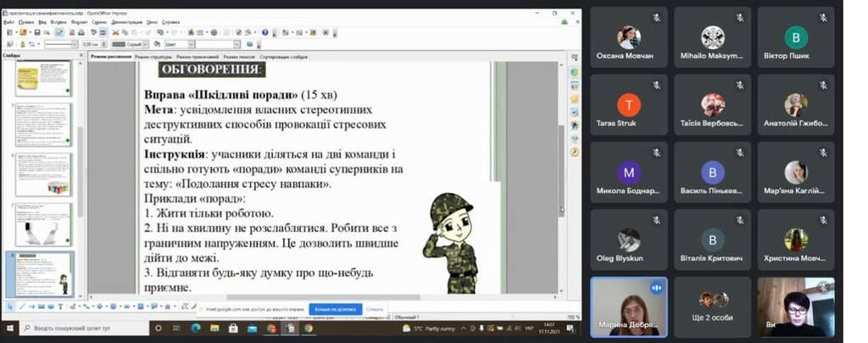This screenshot has width=868, height=343.
Task: Select the top slide thumbnail in panel
Action: (44, 79)
